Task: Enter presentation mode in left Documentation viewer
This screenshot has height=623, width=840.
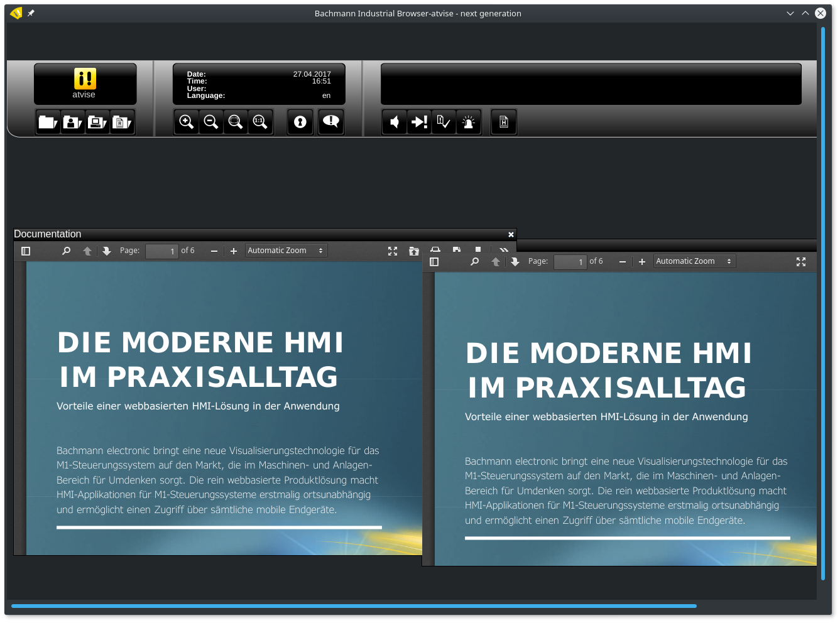Action: coord(393,251)
